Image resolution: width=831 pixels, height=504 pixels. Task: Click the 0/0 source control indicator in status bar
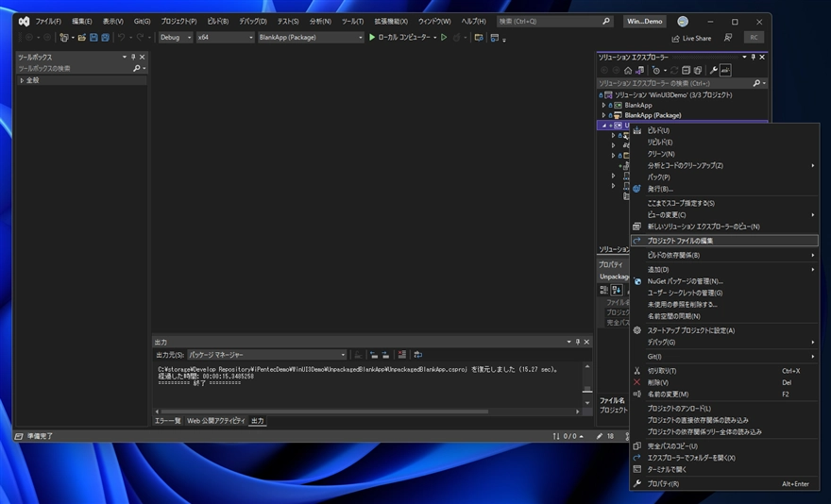(568, 436)
